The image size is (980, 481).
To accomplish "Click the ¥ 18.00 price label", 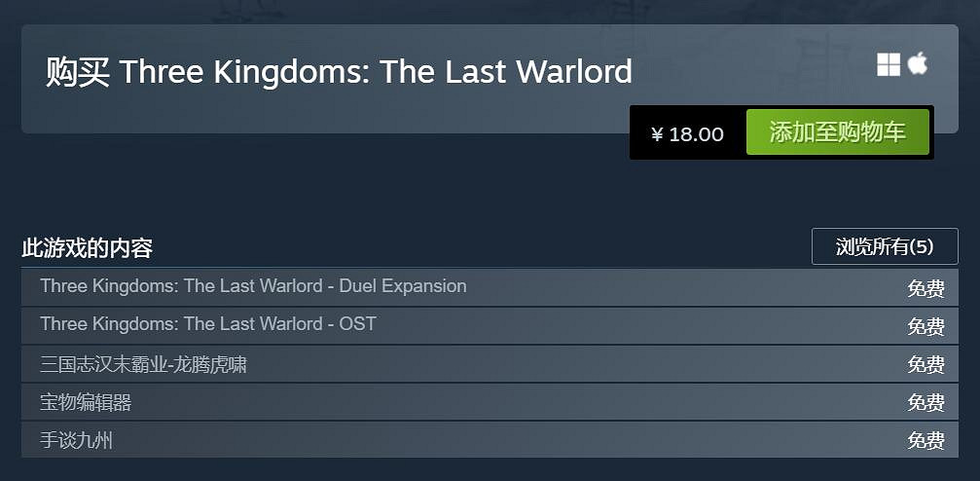I will coord(687,134).
